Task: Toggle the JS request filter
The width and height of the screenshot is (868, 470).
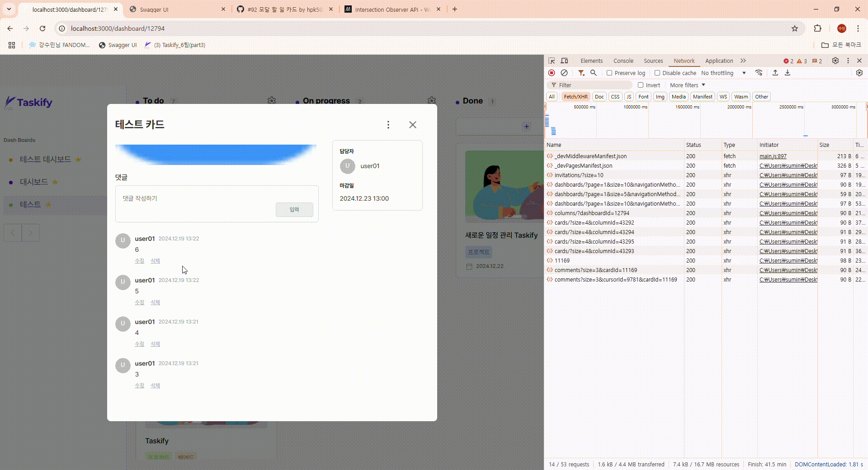Action: click(629, 97)
